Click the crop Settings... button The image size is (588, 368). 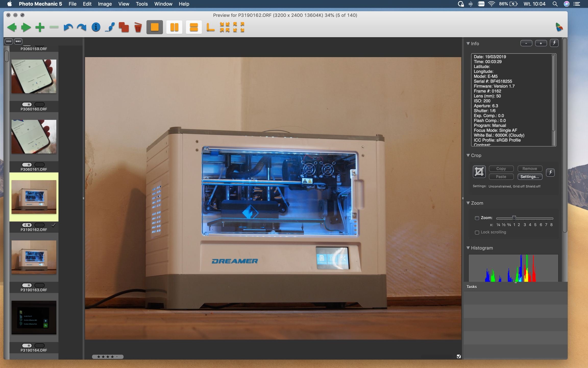[530, 177]
